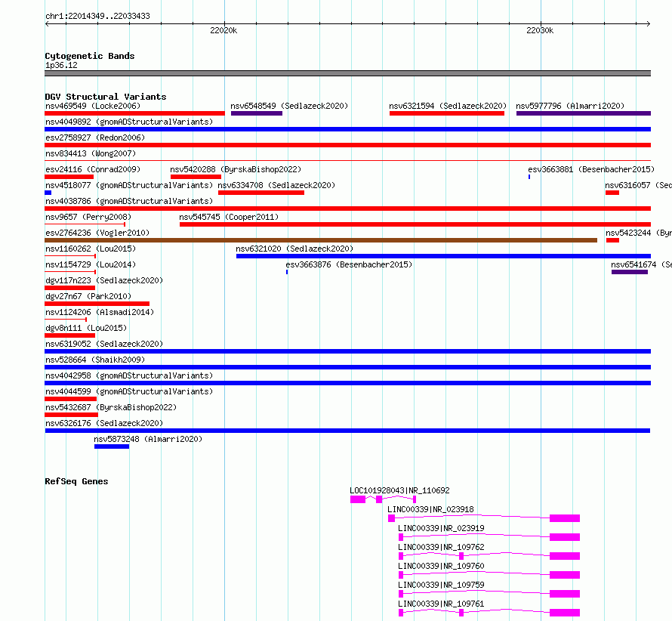Click the nsv6321020 (Sedlazeck2020) label
The height and width of the screenshot is (621, 672).
(294, 249)
